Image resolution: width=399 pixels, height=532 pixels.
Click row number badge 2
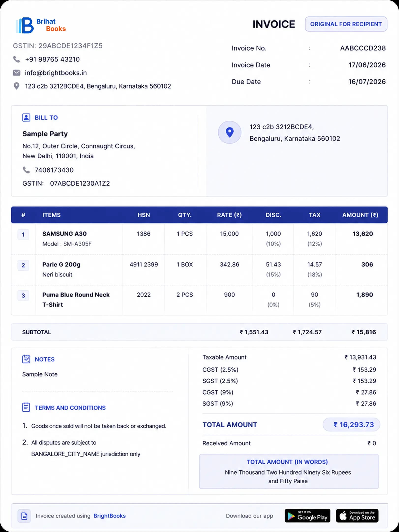(23, 265)
